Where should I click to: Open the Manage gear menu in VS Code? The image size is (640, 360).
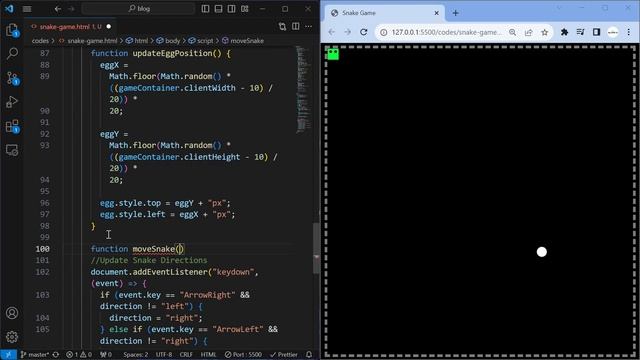coord(12,337)
